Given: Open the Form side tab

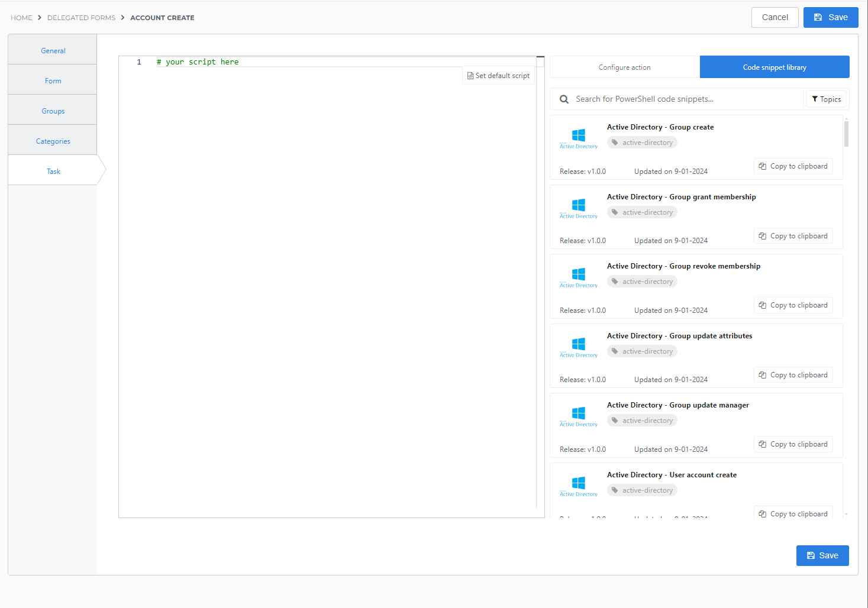Looking at the screenshot, I should tap(53, 80).
